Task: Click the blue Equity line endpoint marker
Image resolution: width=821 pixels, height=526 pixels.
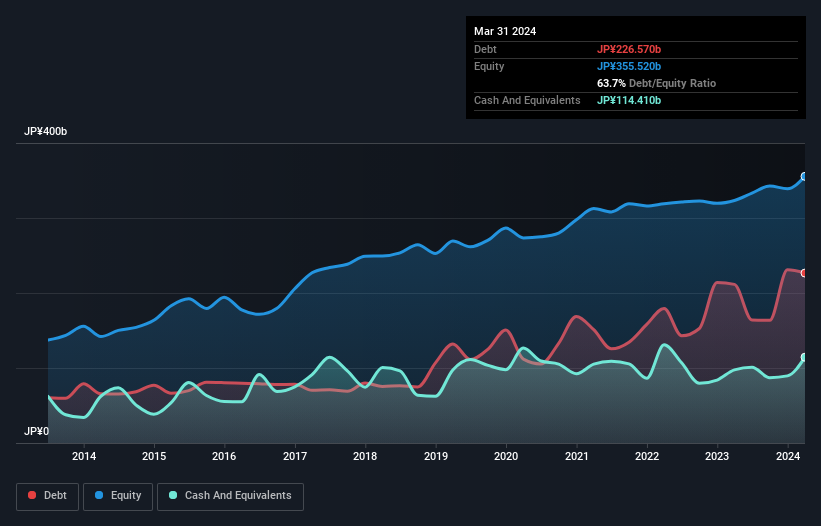Action: [803, 176]
